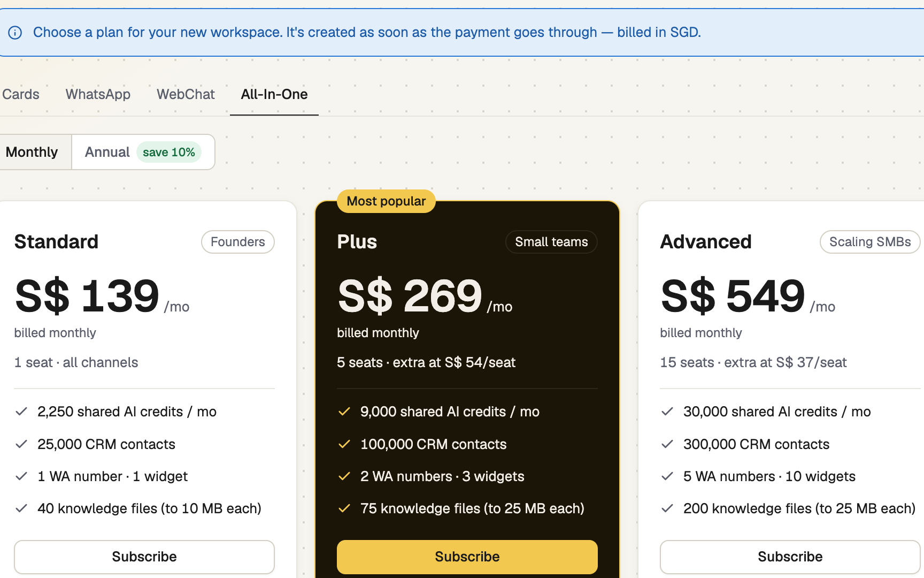Screen dimensions: 924x578
Task: Click the checkmark beside 200 knowledge files
Action: 667,508
